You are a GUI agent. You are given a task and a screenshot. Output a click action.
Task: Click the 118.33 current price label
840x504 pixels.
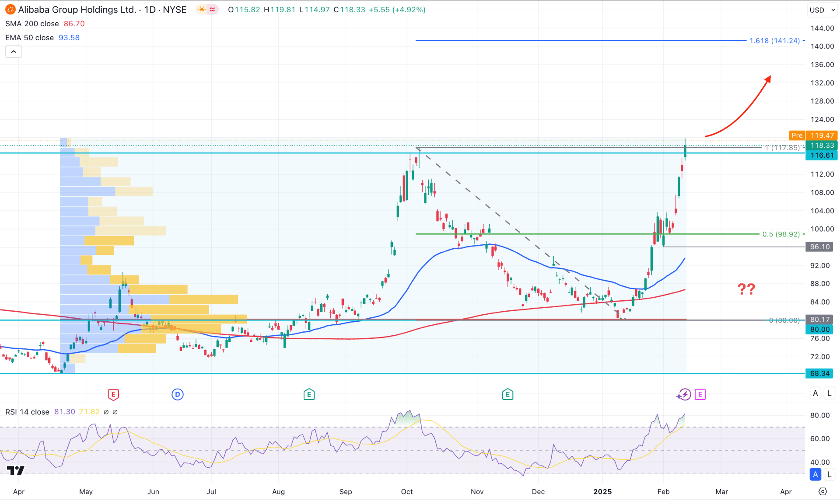point(822,146)
